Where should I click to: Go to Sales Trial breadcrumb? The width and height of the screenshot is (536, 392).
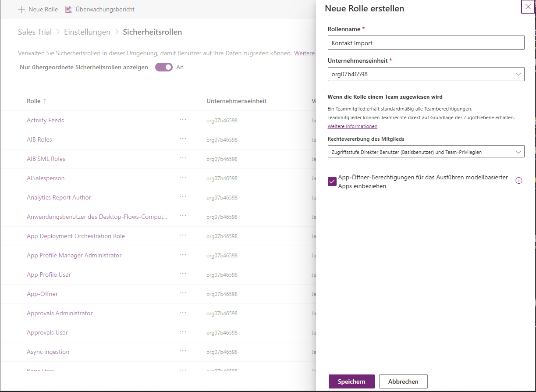(x=35, y=32)
